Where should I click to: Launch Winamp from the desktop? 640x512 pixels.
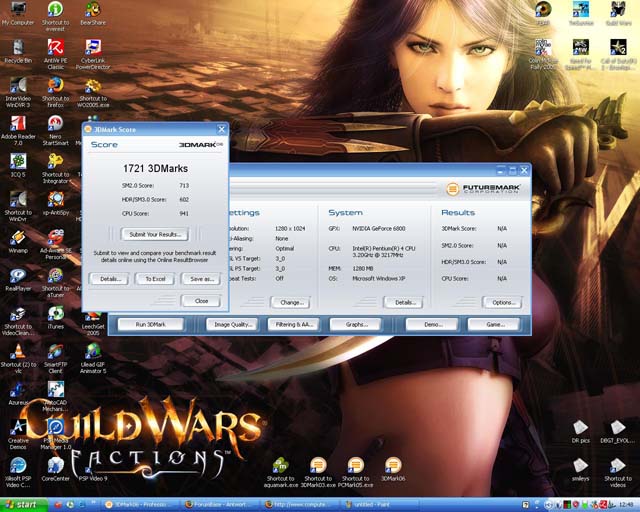(18, 241)
